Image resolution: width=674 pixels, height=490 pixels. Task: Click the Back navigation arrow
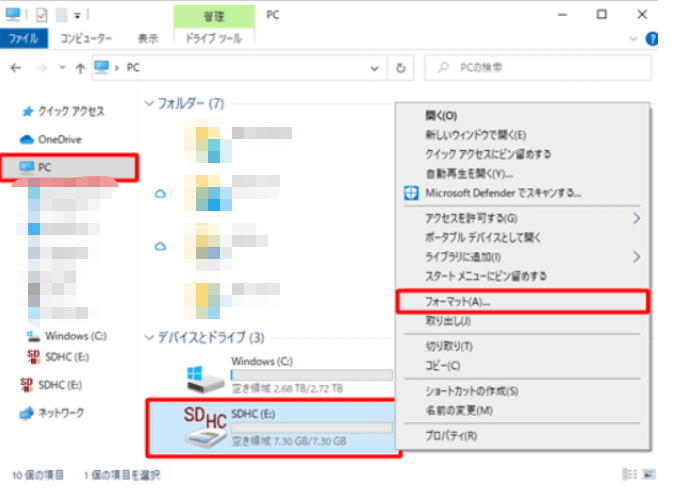(x=16, y=68)
